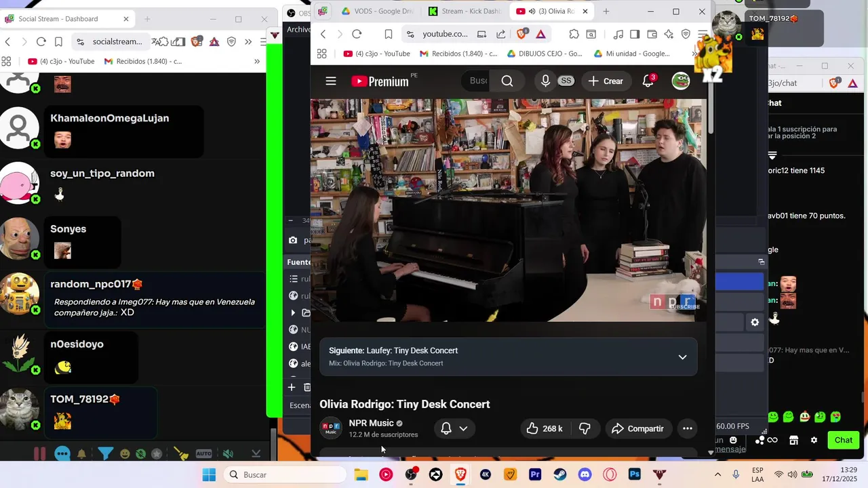868x488 pixels.
Task: Go to YouTube Premium home logo
Action: [x=380, y=81]
